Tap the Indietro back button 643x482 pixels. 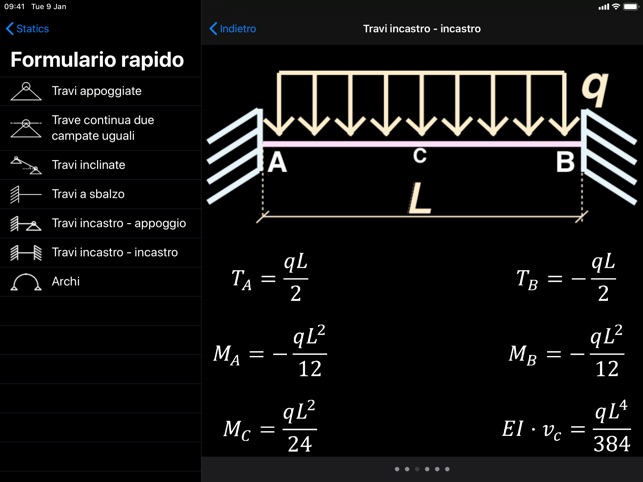click(x=233, y=29)
